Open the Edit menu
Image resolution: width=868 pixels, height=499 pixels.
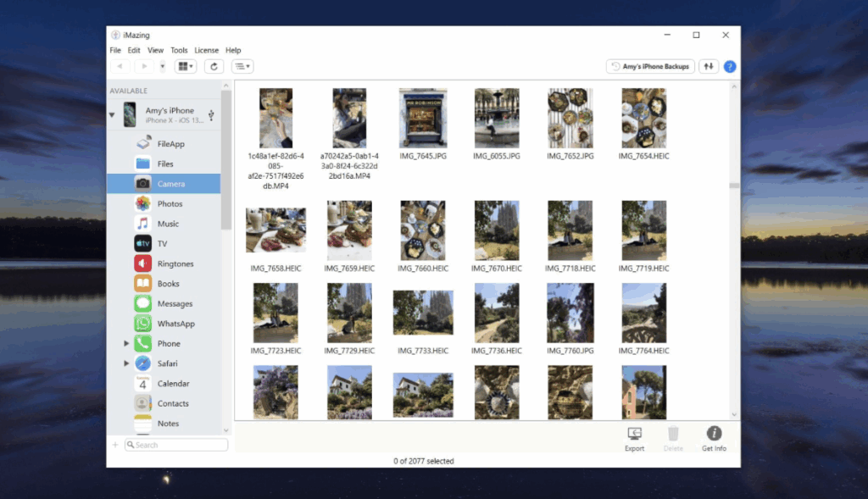point(134,50)
